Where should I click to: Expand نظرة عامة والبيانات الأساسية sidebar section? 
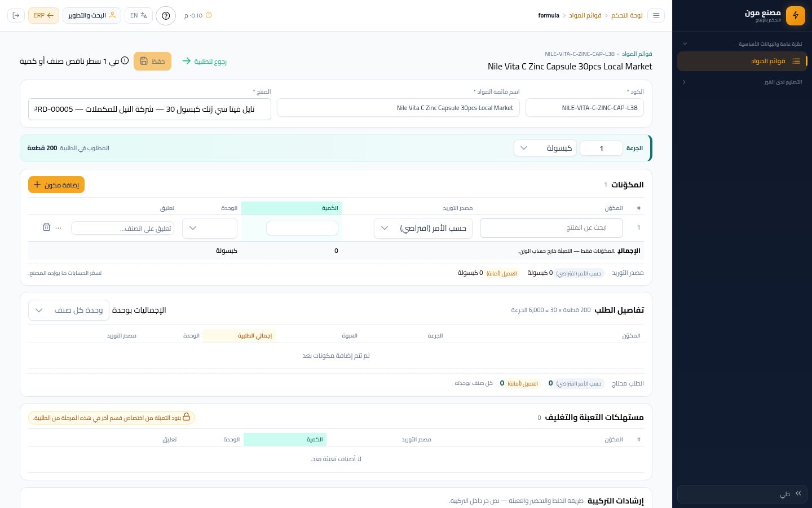pyautogui.click(x=741, y=43)
